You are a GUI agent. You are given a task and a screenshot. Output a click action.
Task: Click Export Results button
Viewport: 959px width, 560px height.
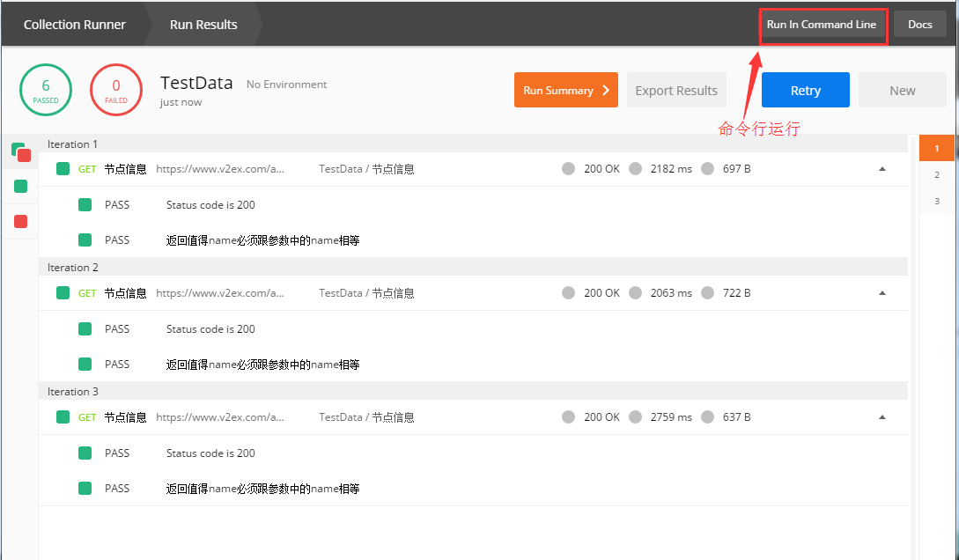pyautogui.click(x=676, y=90)
